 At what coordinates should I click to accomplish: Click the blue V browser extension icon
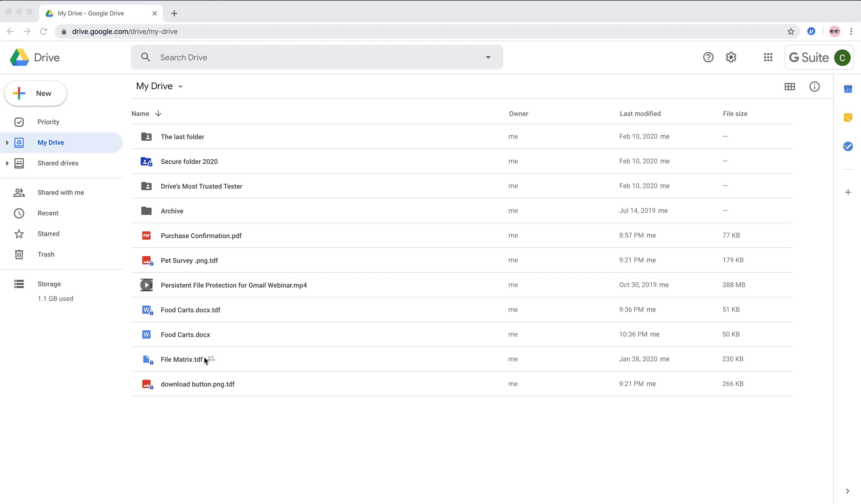coord(811,31)
